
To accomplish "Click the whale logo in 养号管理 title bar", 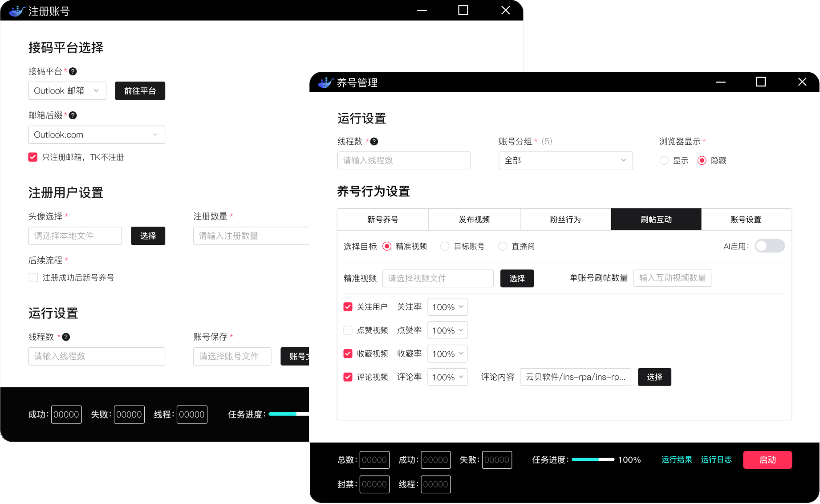I will pos(325,82).
